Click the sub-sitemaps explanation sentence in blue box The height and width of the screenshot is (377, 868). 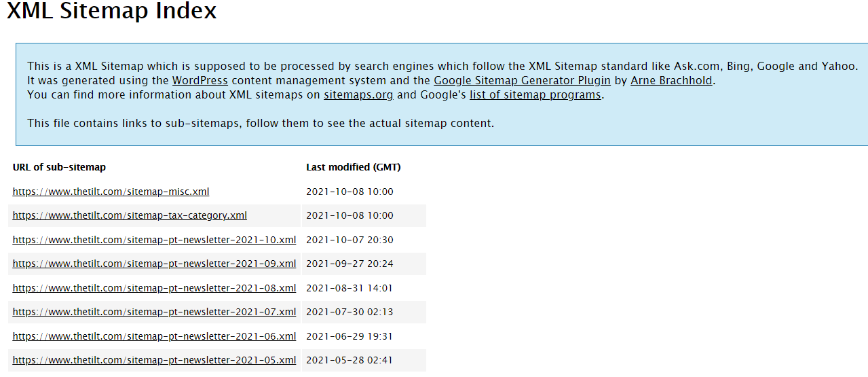tap(261, 123)
